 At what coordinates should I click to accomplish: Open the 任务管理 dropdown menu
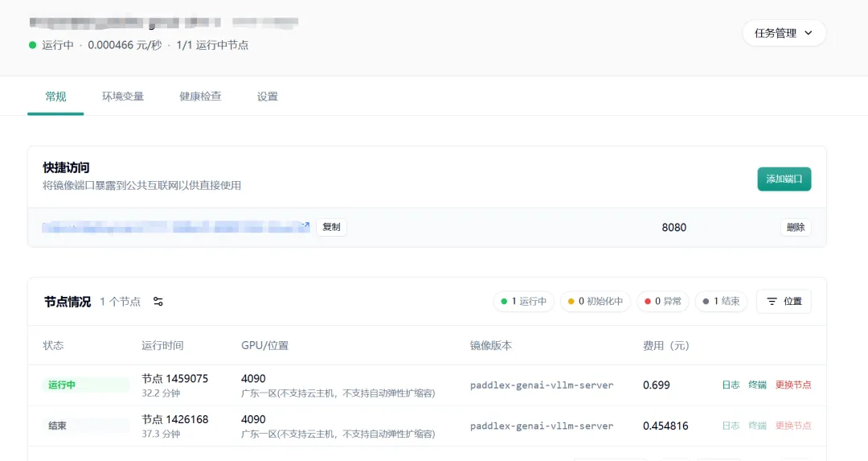pyautogui.click(x=784, y=33)
